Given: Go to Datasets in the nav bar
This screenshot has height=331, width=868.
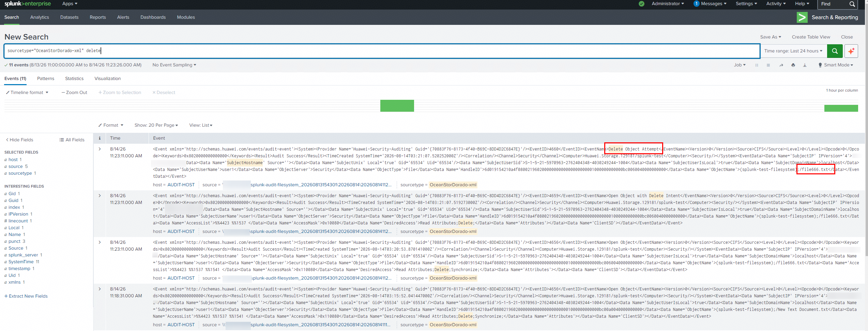Looking at the screenshot, I should tap(69, 17).
